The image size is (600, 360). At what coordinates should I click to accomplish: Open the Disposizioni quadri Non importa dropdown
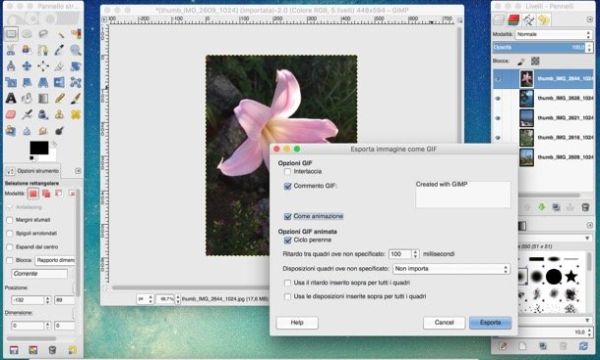click(x=451, y=269)
